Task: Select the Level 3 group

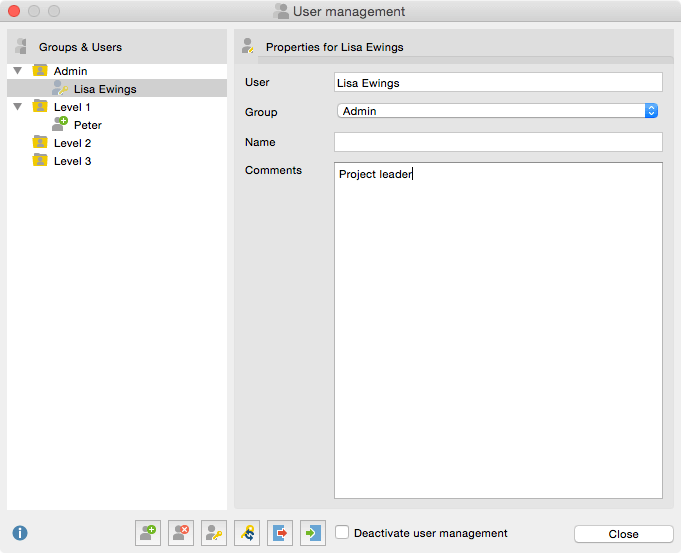Action: pos(117,161)
